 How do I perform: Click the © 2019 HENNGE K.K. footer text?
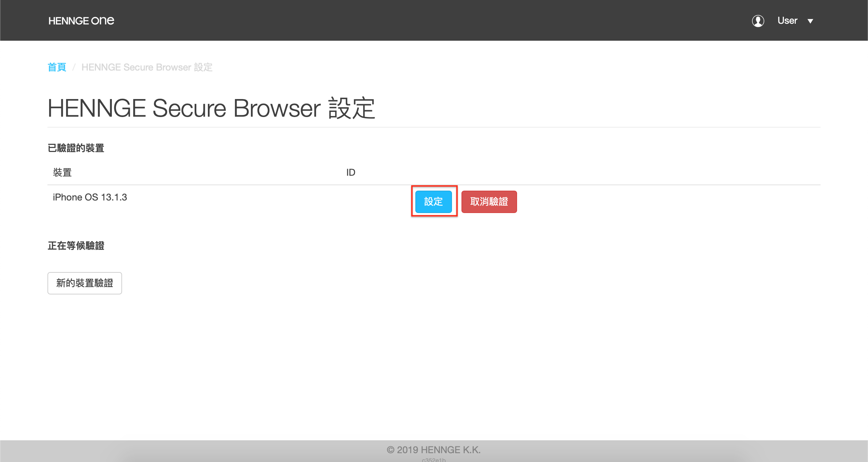(434, 450)
